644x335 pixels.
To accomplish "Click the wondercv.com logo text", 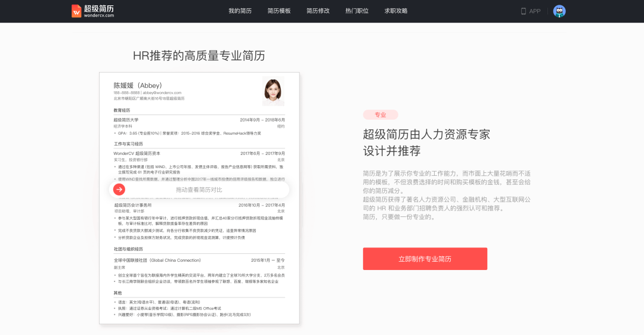I will [97, 15].
